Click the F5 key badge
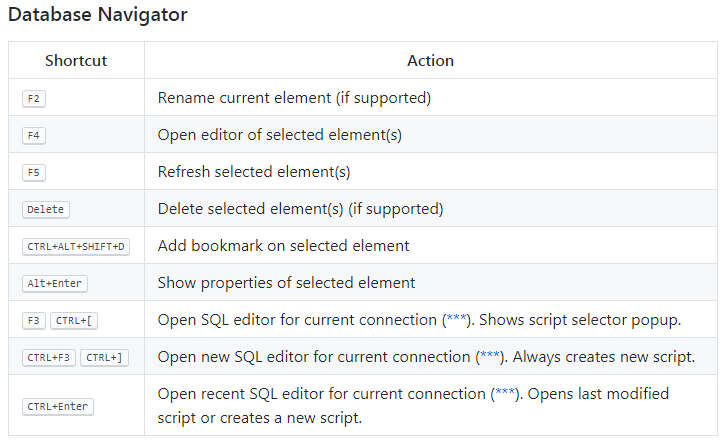 point(34,172)
